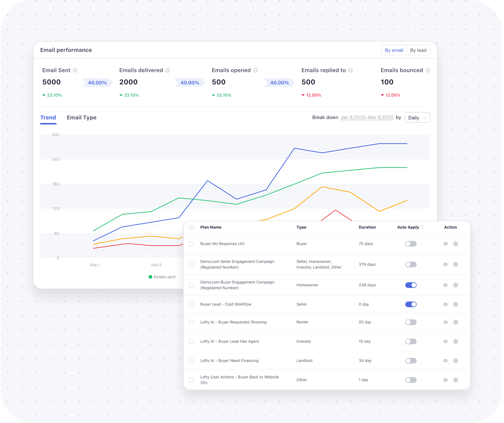Check the Buyer Lead - Cold Workflow checkbox
Screen dimensions: 504x423
[191, 304]
